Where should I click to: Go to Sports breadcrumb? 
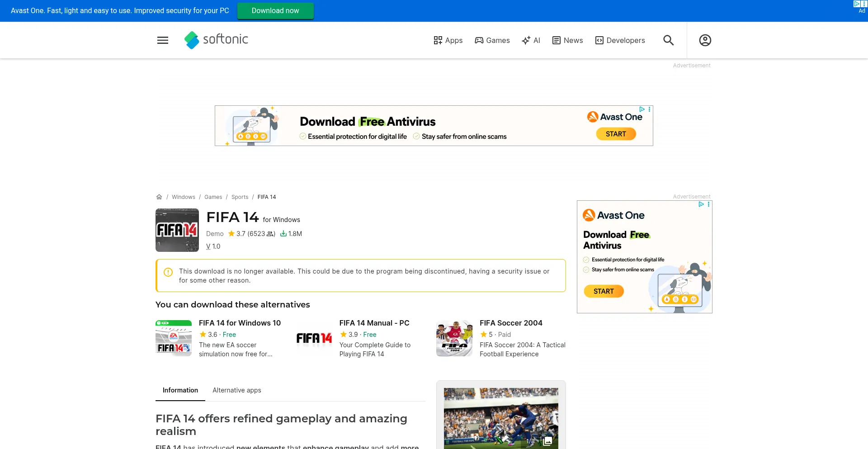tap(240, 197)
